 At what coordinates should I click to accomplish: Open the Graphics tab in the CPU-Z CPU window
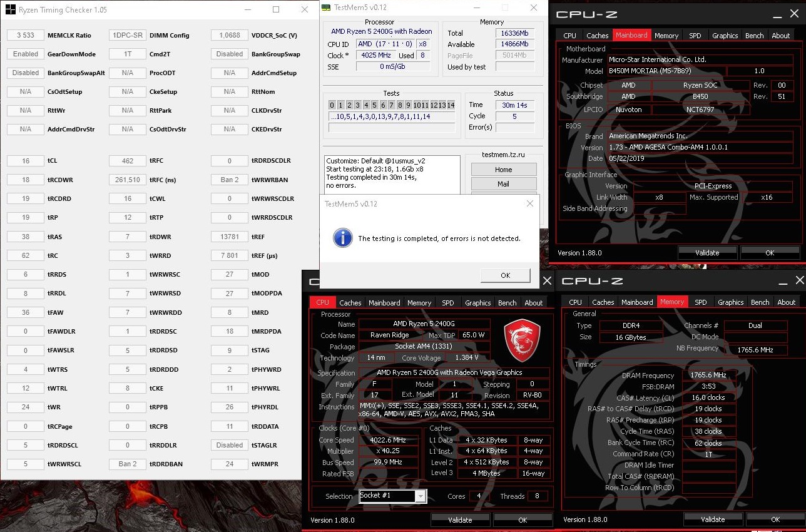tap(477, 302)
